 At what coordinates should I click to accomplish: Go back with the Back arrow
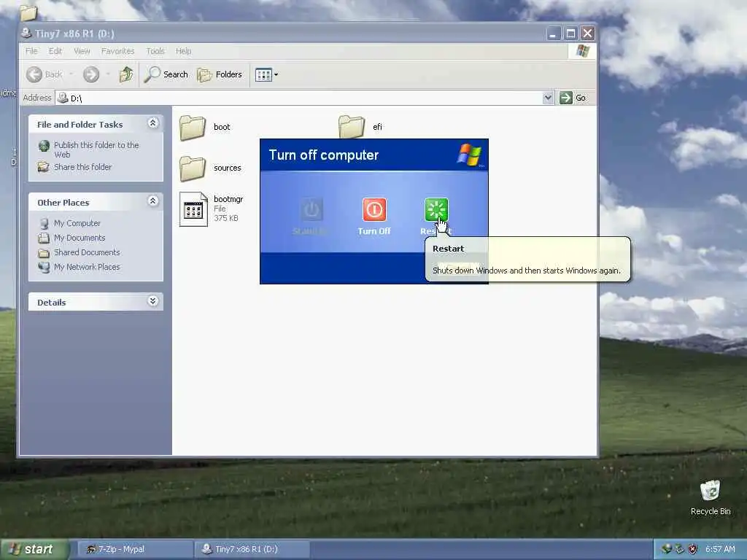[x=34, y=74]
